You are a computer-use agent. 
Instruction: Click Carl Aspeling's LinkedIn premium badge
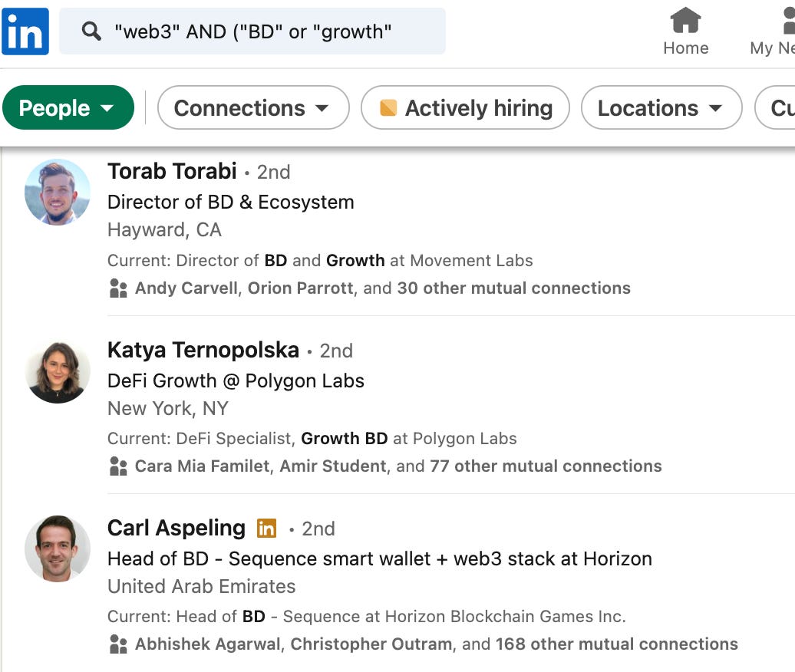(x=266, y=529)
